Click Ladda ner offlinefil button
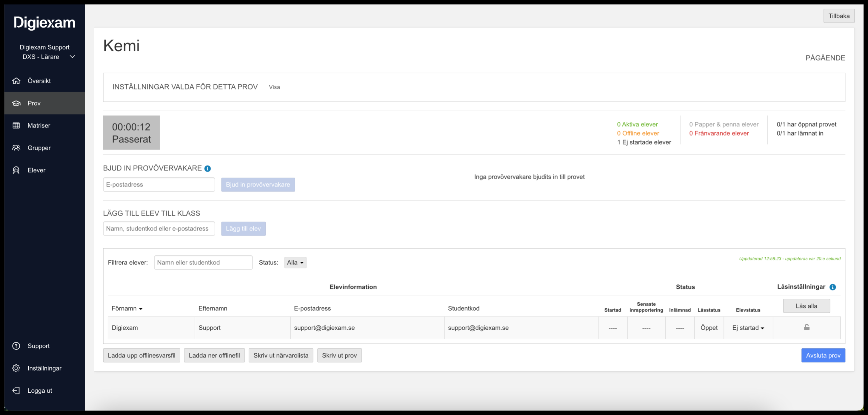 click(214, 355)
